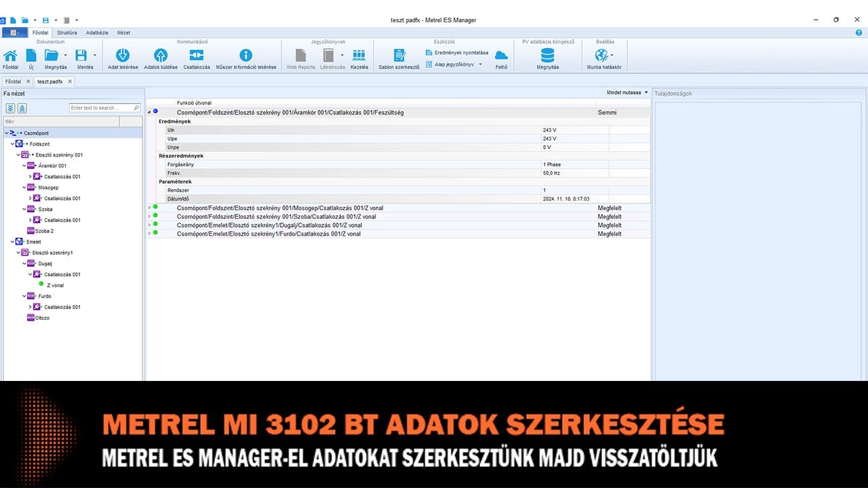Switch to the Adatbázis ribbon tab
The width and height of the screenshot is (868, 488).
click(x=98, y=33)
